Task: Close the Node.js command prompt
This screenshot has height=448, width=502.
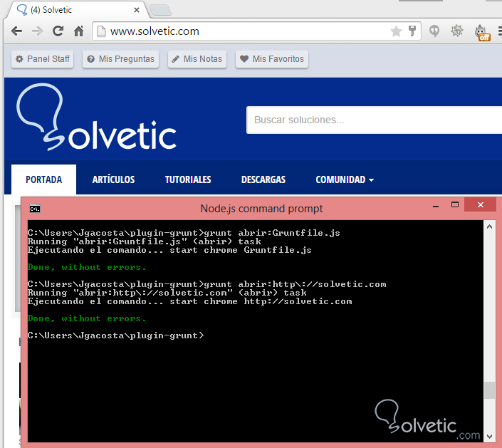Action: [x=480, y=204]
